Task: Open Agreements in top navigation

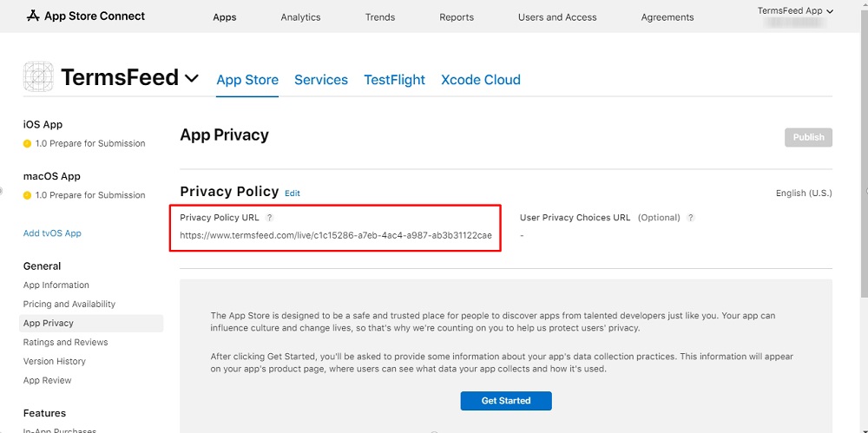Action: [x=667, y=17]
